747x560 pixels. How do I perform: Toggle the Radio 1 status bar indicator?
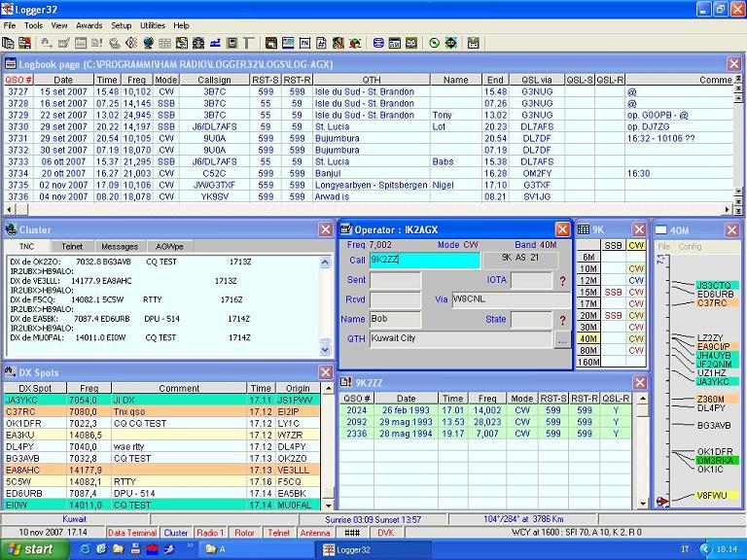click(x=209, y=533)
